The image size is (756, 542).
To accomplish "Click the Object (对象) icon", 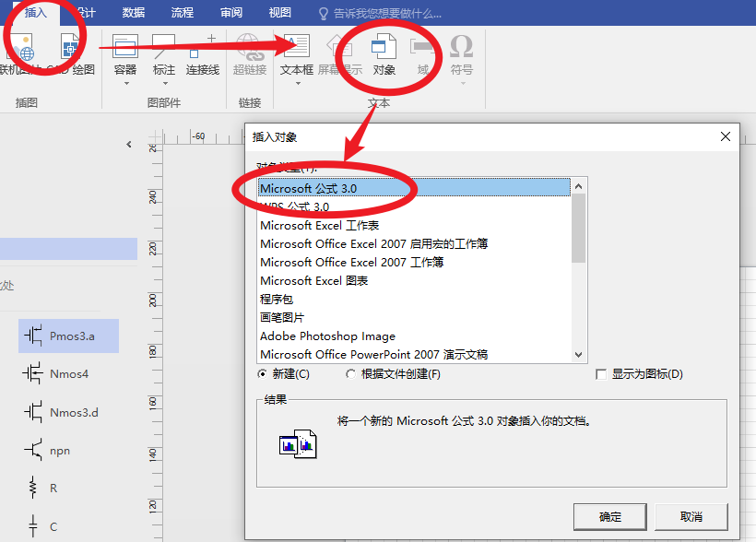I will pos(384,46).
